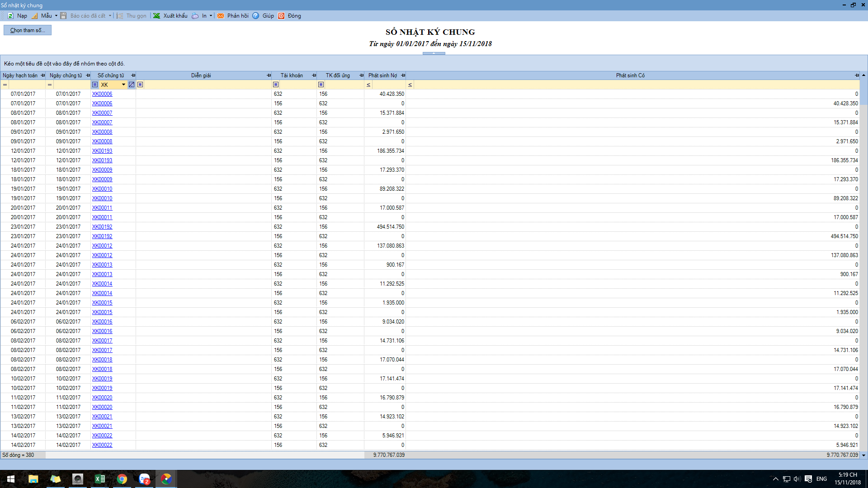Screen dimensions: 868x488
Task: Pin the Diễn giải column
Action: [x=269, y=75]
